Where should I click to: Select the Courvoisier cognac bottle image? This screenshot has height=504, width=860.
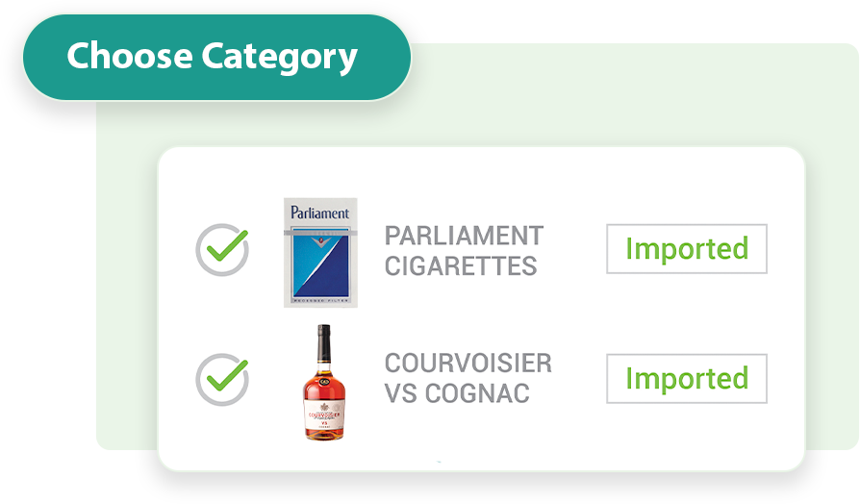coord(324,383)
